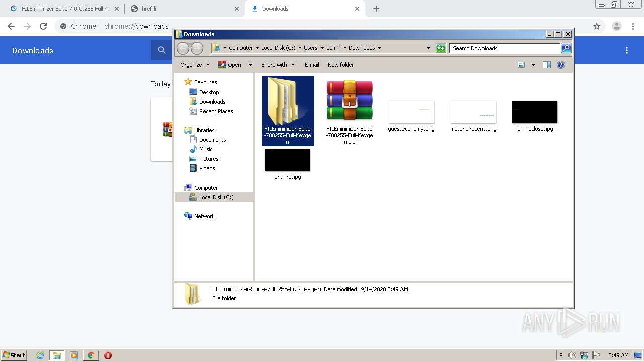Change the view with the views icon

521,65
